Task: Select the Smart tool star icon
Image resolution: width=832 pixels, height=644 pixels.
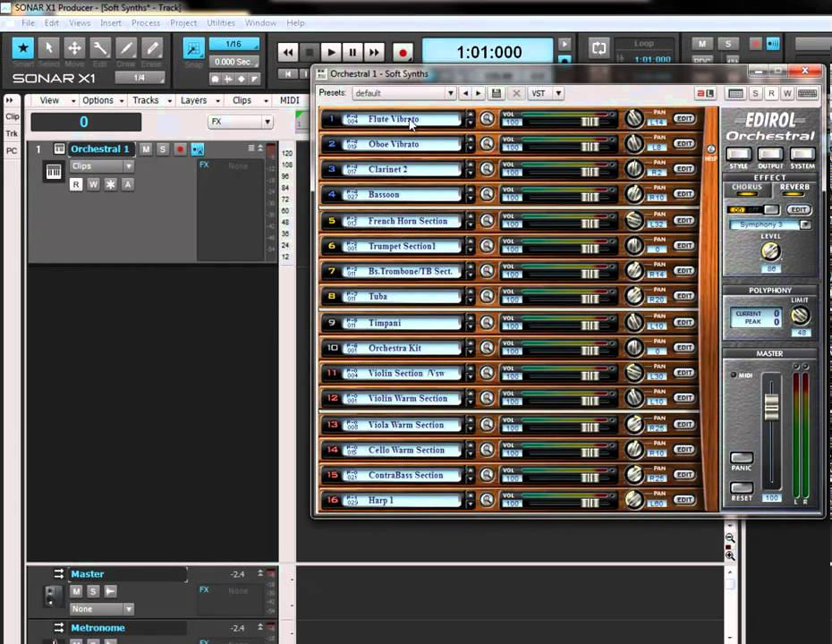Action: coord(23,48)
